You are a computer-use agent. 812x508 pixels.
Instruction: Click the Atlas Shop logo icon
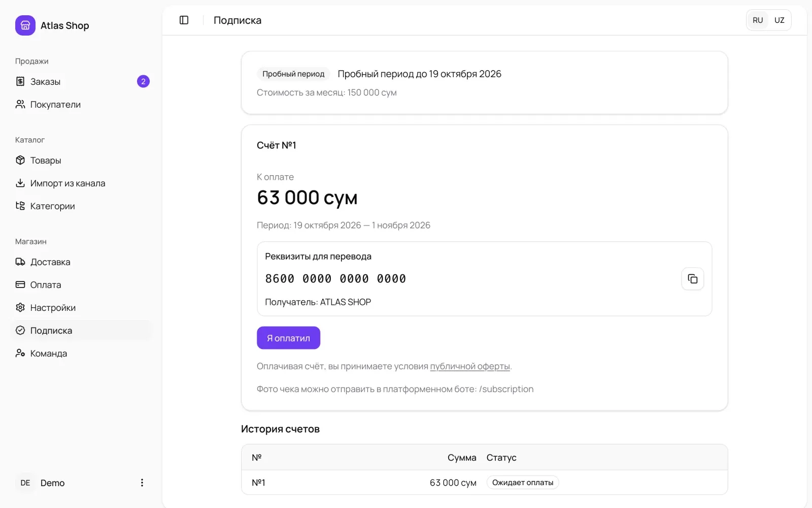25,25
